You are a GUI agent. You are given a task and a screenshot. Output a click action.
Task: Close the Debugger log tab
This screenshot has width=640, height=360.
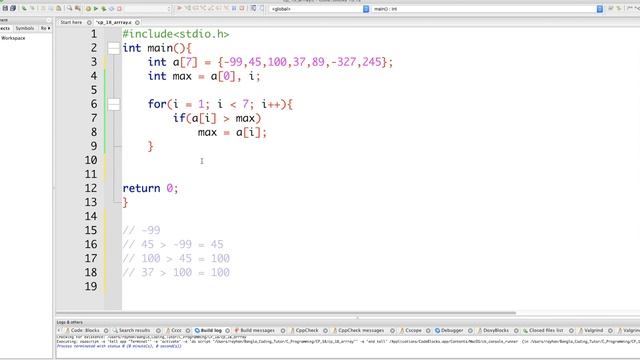pos(470,331)
